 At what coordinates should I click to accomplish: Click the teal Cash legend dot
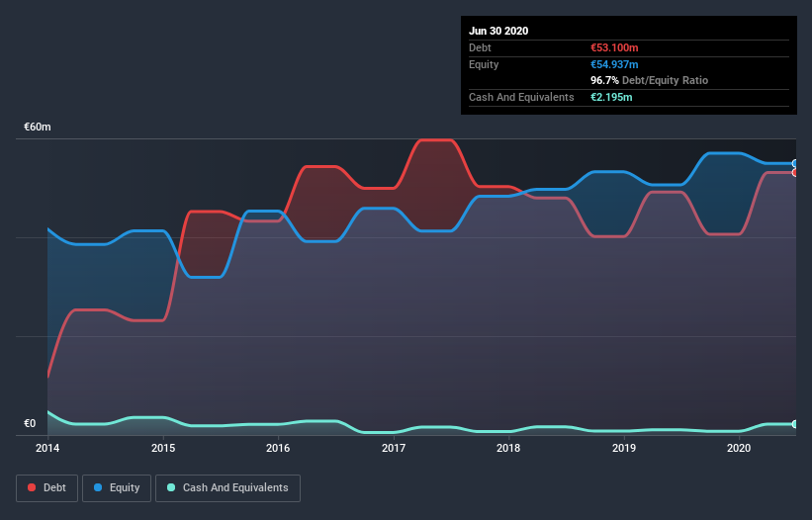tap(171, 487)
